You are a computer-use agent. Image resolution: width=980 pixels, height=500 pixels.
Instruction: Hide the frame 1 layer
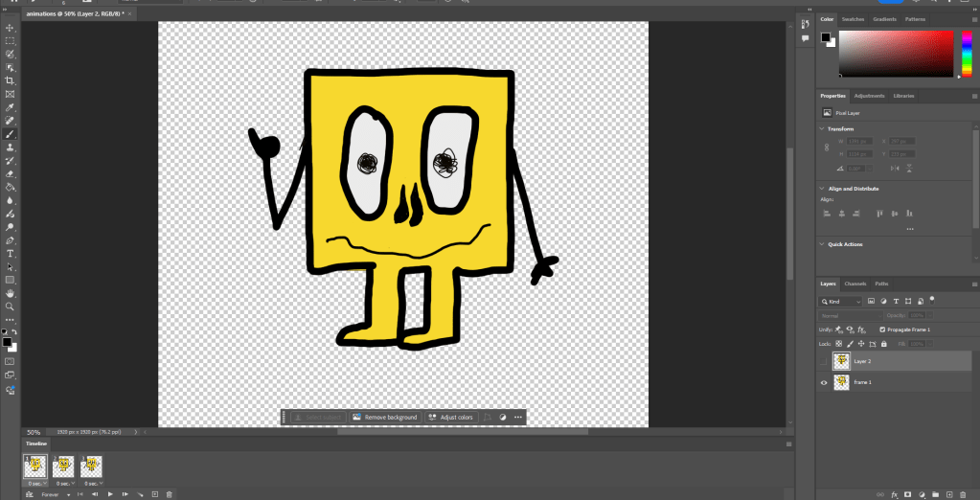824,382
